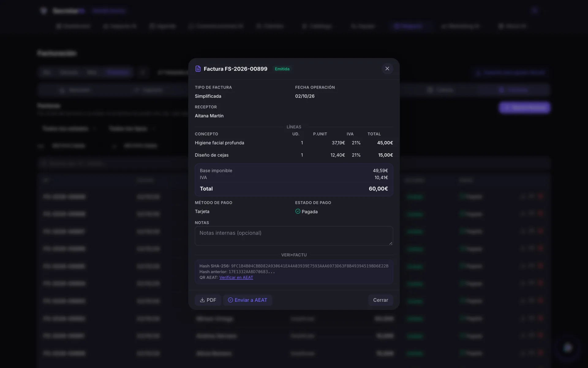Click the receptor name Aitana Martín
This screenshot has width=588, height=368.
tap(209, 116)
